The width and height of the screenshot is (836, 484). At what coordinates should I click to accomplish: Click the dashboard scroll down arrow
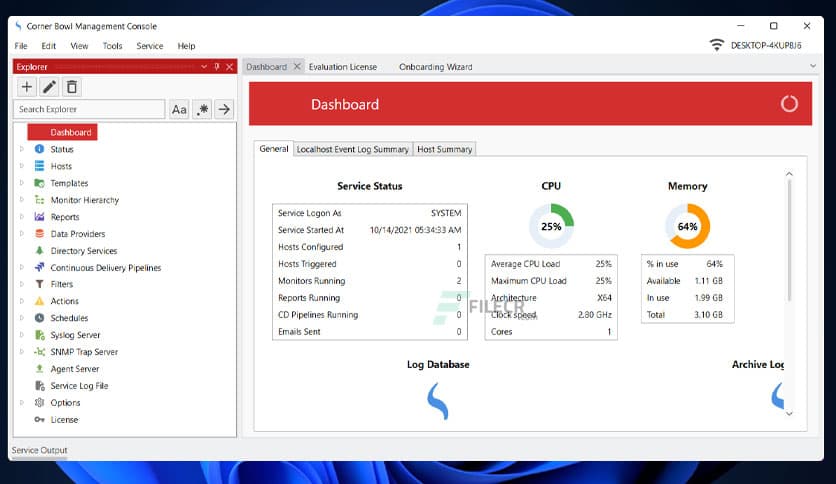pos(789,414)
